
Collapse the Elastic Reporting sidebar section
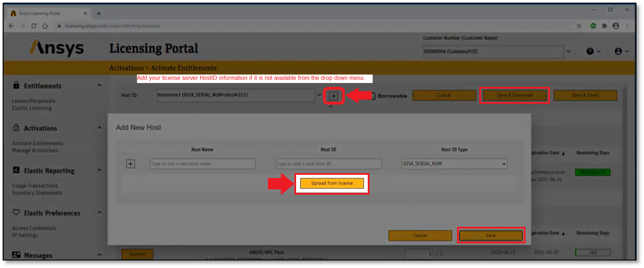click(x=99, y=170)
